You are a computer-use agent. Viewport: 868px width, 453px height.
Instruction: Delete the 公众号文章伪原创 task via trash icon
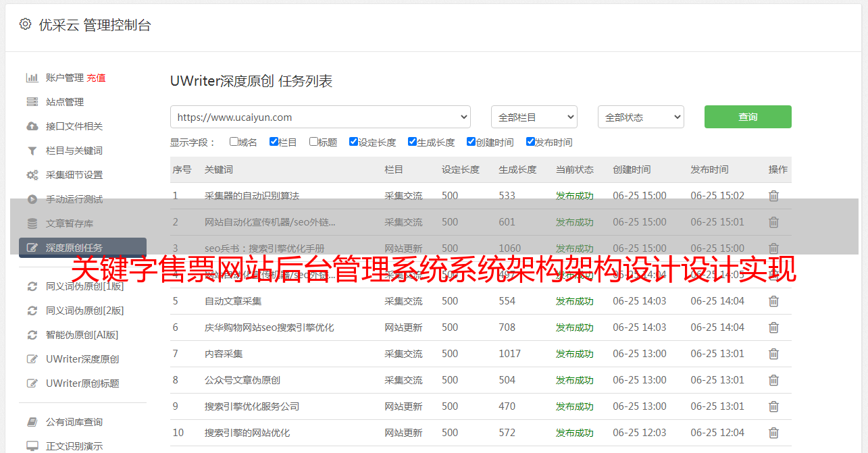pyautogui.click(x=773, y=380)
